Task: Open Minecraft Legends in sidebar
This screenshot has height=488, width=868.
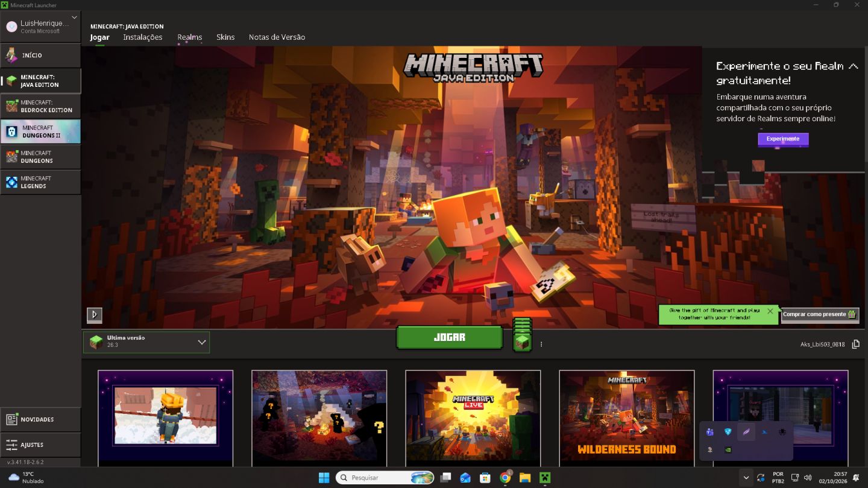Action: point(40,182)
